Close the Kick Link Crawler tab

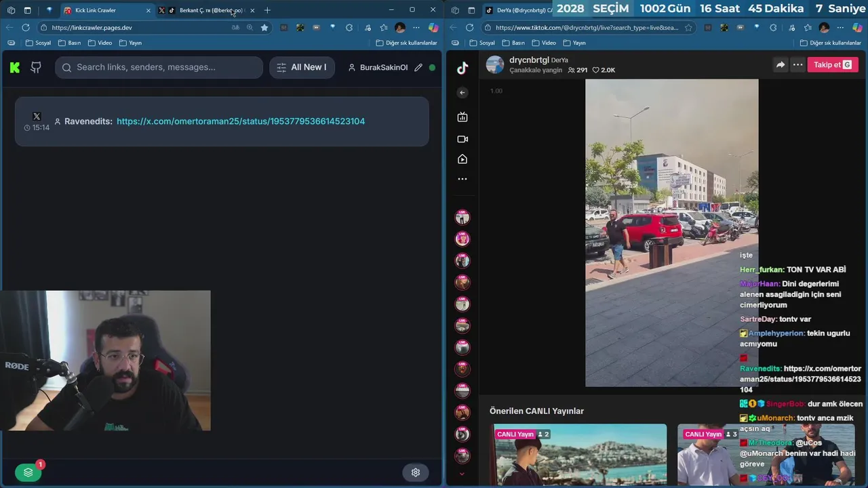coord(149,10)
